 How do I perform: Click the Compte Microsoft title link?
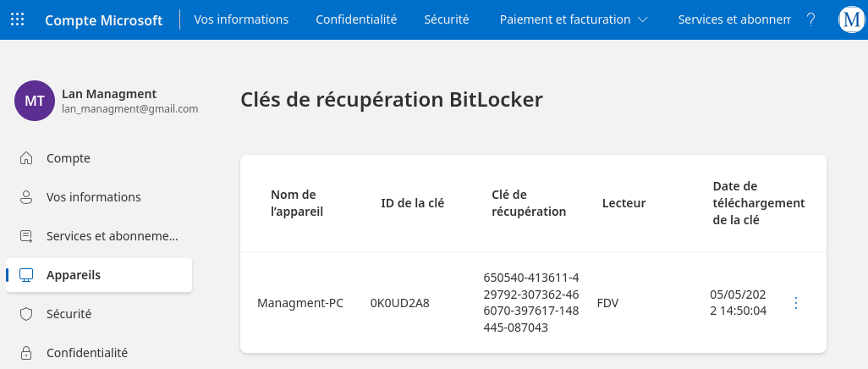103,20
